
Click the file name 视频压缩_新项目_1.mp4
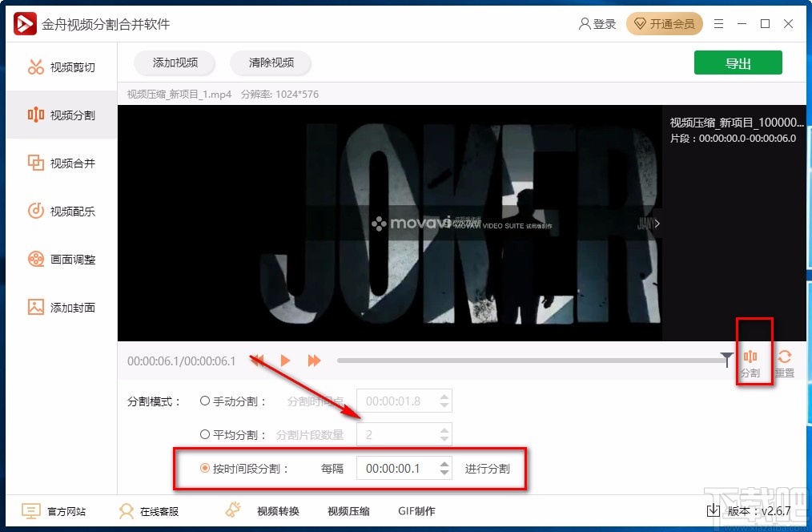[179, 95]
